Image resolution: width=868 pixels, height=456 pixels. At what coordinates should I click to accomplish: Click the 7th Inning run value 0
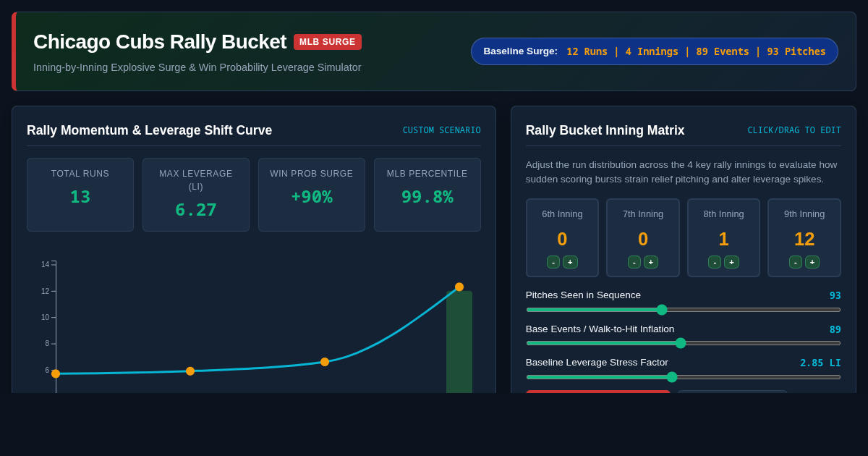[x=643, y=239]
